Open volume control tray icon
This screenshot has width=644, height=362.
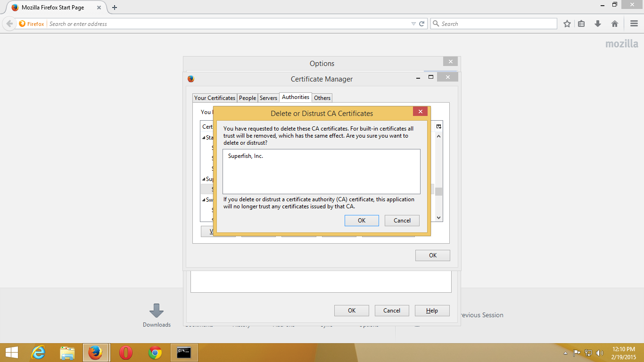600,353
